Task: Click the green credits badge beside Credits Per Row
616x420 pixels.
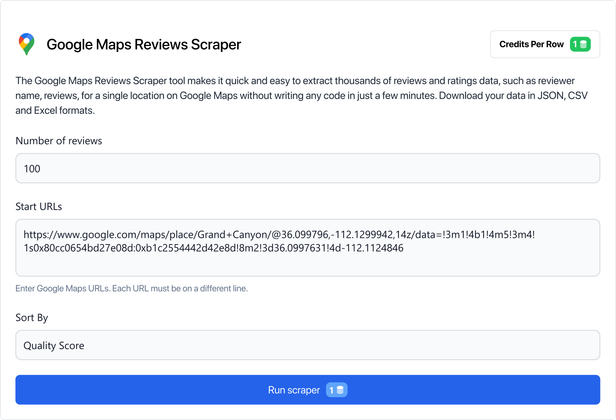Action: 580,44
